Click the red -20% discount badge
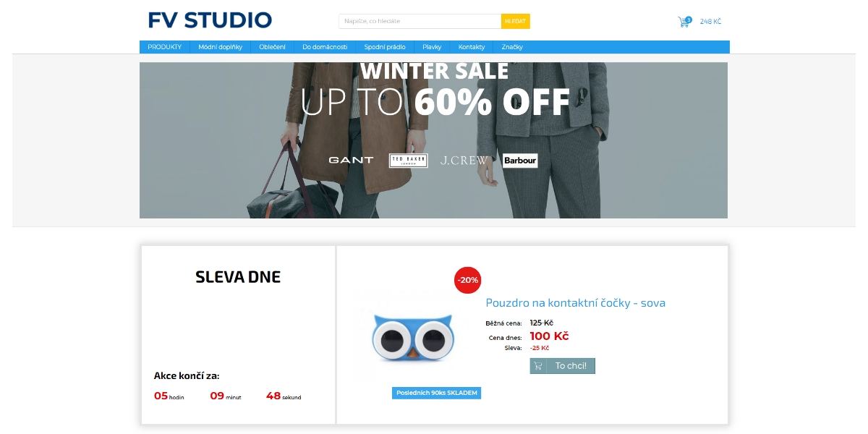 [x=468, y=280]
